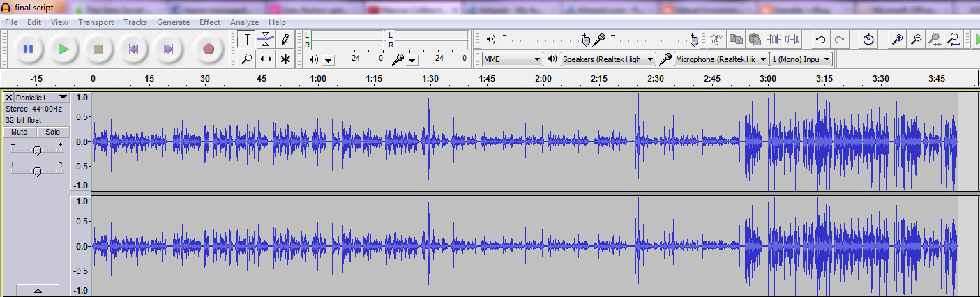Click the input volume slider handle
Screen dimensions: 980x297
693,40
